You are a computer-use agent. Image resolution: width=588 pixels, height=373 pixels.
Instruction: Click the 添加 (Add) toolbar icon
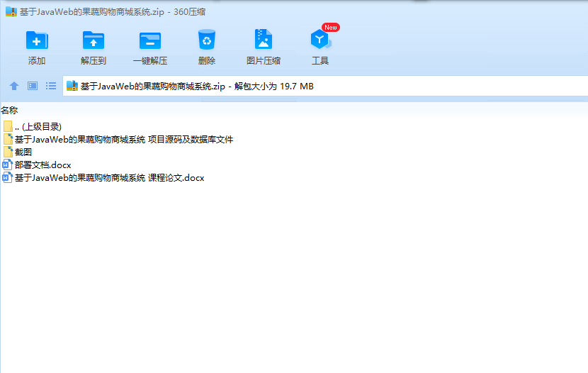click(x=37, y=40)
